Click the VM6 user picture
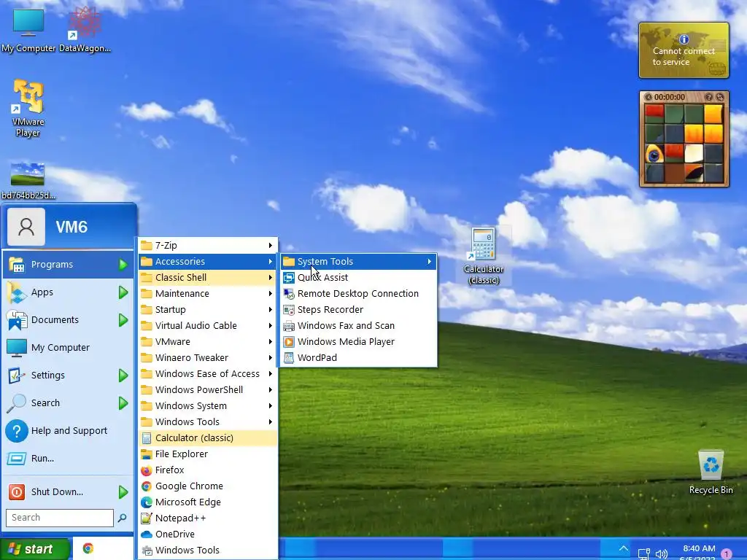Image resolution: width=747 pixels, height=560 pixels. [x=26, y=227]
